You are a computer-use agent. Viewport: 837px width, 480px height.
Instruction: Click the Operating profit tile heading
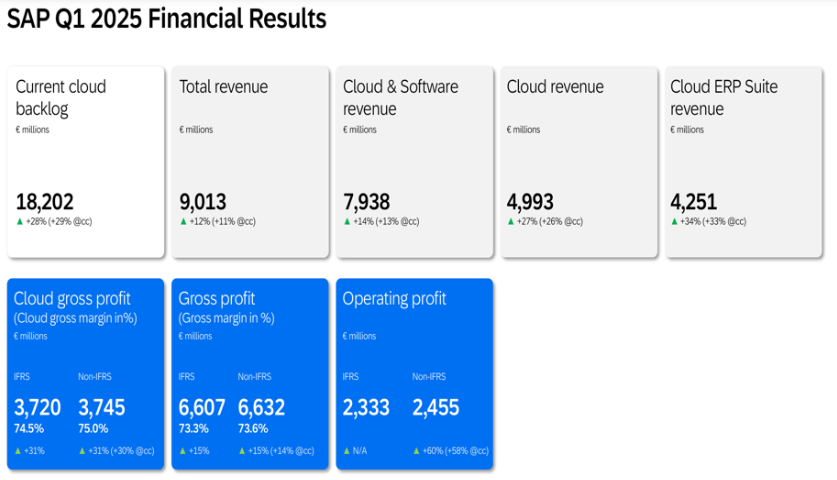(394, 299)
